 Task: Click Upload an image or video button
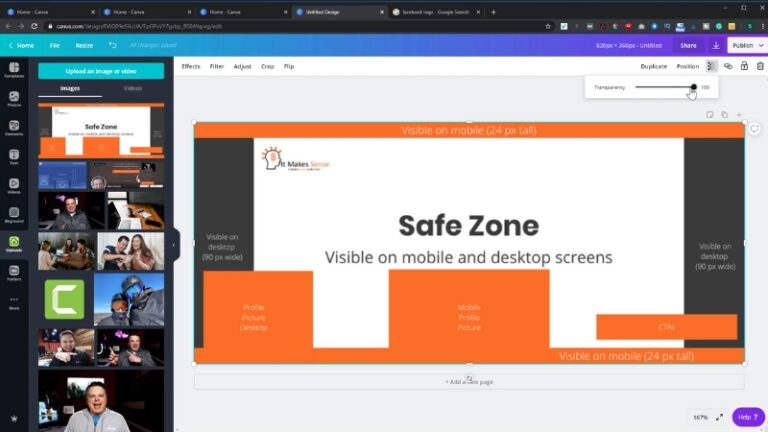click(101, 71)
